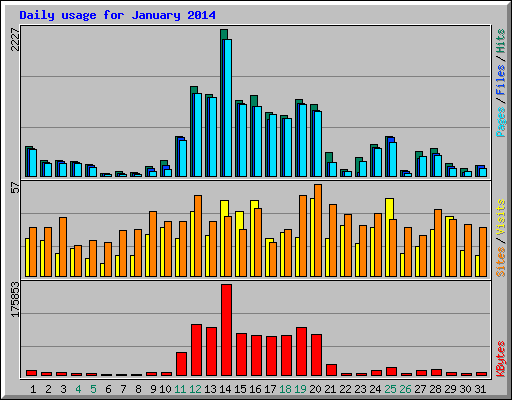Viewport: 512px width, 400px height.
Task: Click the cyan Pages bar for day 28
Action: click(x=438, y=166)
